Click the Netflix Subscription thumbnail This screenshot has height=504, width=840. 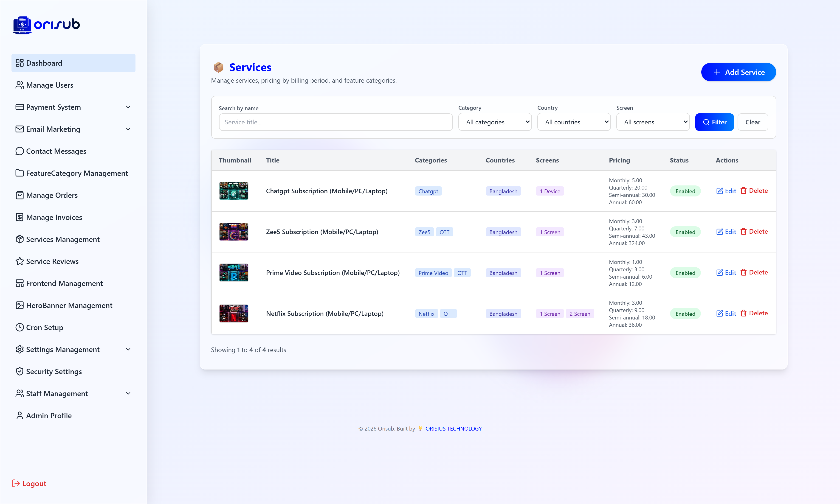tap(234, 314)
